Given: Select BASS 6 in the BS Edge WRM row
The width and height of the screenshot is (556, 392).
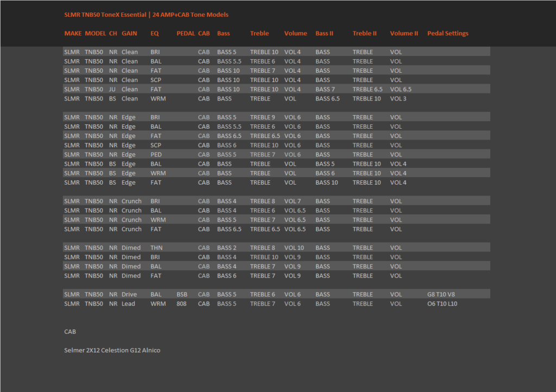Looking at the screenshot, I should click(x=325, y=173).
